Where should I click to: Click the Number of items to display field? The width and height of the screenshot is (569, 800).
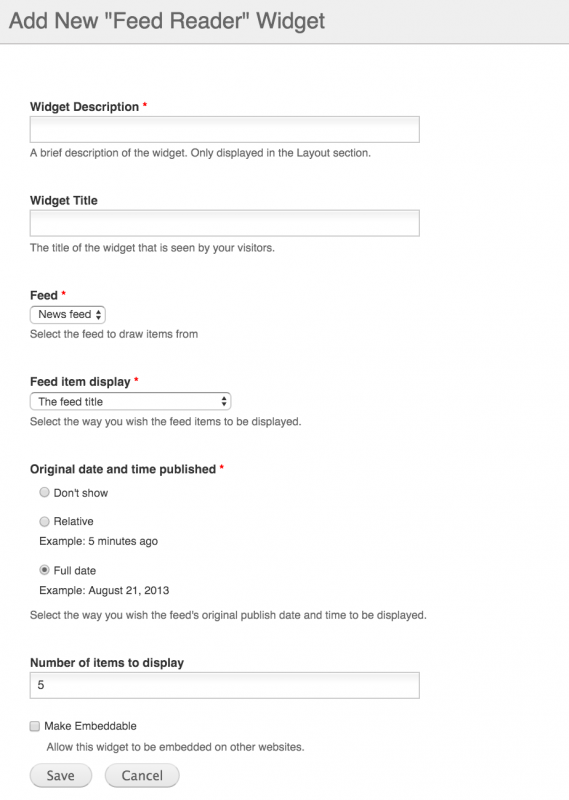225,685
